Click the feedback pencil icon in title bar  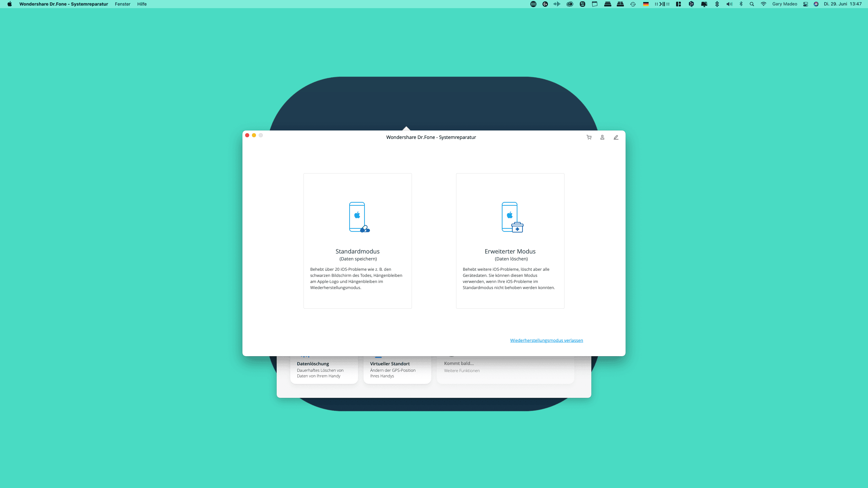point(616,137)
